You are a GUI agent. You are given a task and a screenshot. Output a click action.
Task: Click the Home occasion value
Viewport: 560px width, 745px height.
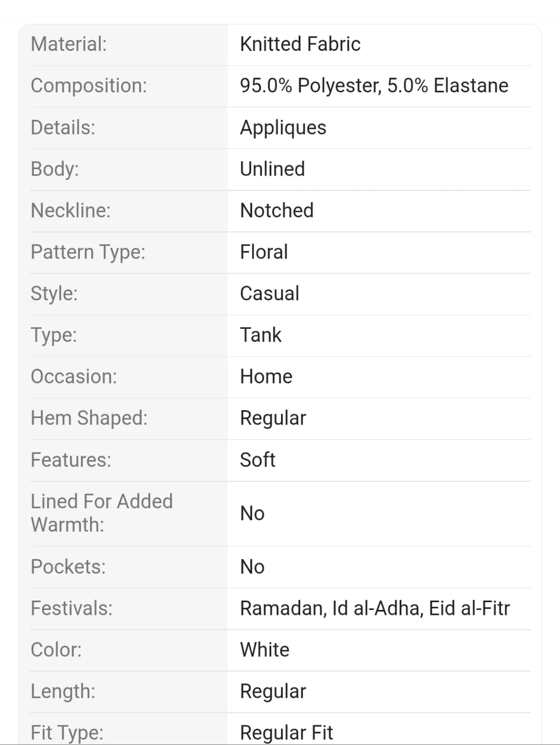pyautogui.click(x=266, y=376)
